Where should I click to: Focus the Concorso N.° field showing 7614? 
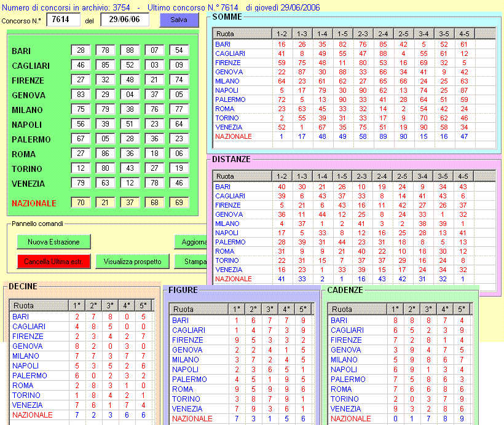[63, 20]
